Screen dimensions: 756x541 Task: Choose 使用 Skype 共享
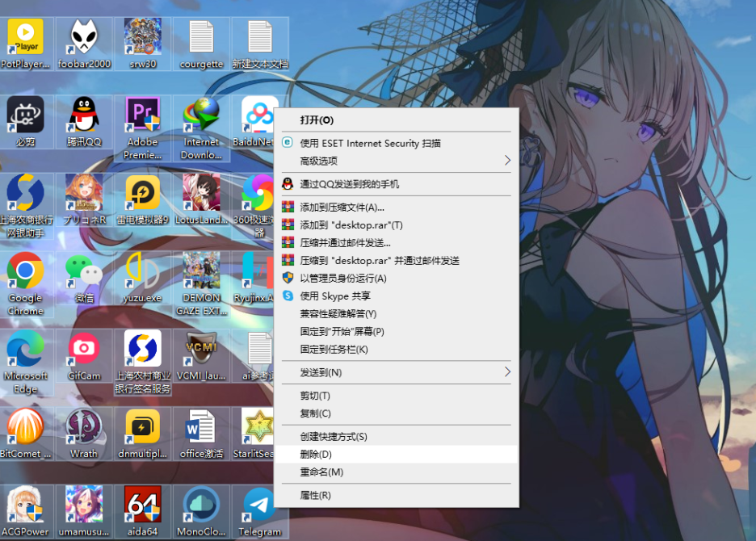click(x=397, y=296)
